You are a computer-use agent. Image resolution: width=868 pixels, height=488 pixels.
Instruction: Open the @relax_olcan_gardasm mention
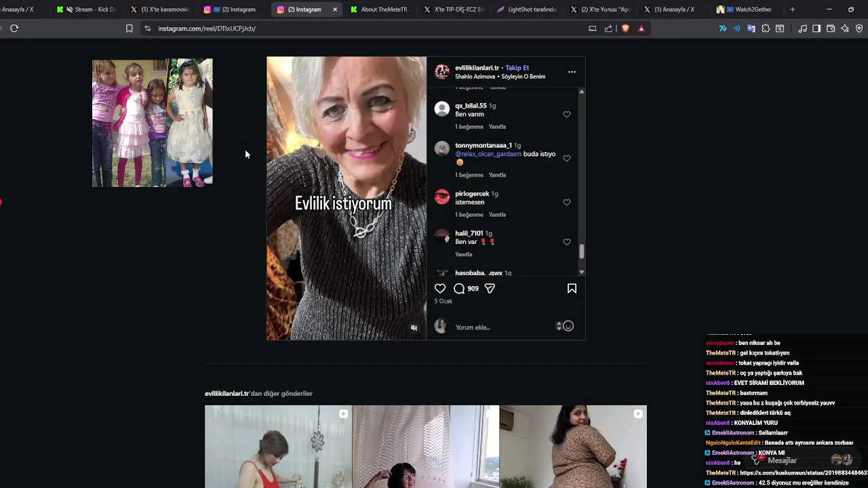point(488,154)
